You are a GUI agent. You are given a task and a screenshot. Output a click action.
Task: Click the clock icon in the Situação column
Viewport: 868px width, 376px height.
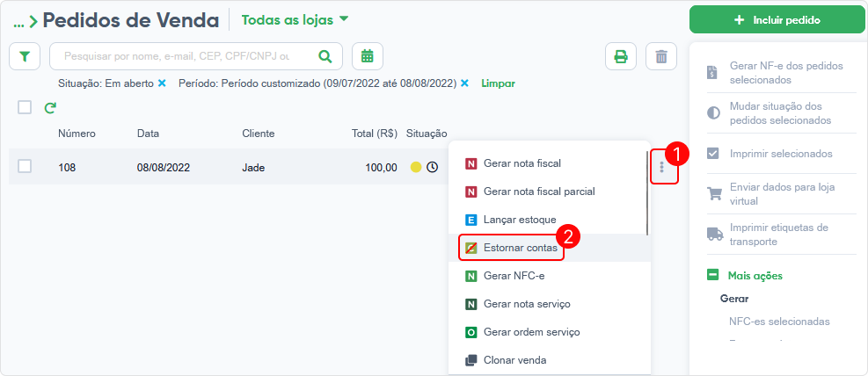click(432, 167)
